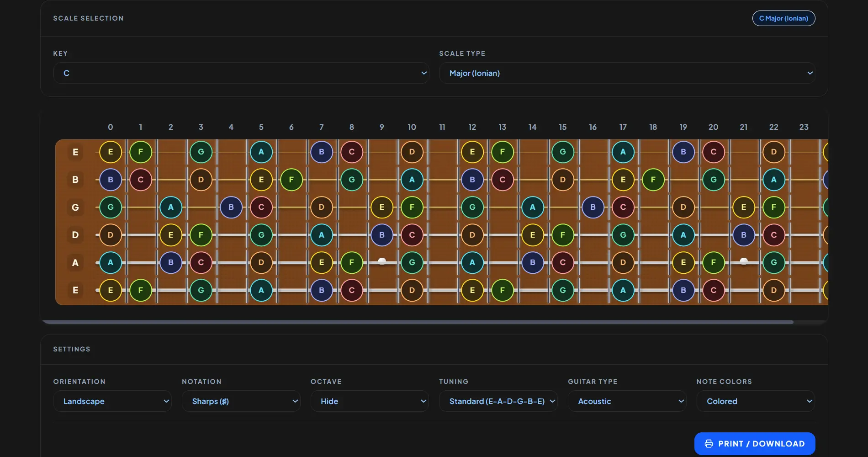Screen dimensions: 868x457
Task: Click the A note at fret 22 on the B string
Action: 774,180
